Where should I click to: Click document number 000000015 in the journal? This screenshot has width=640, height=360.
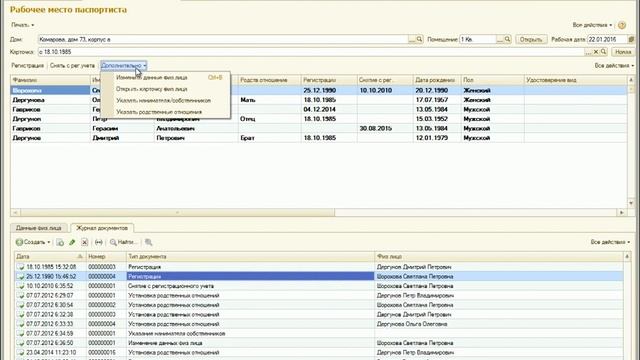point(102,353)
